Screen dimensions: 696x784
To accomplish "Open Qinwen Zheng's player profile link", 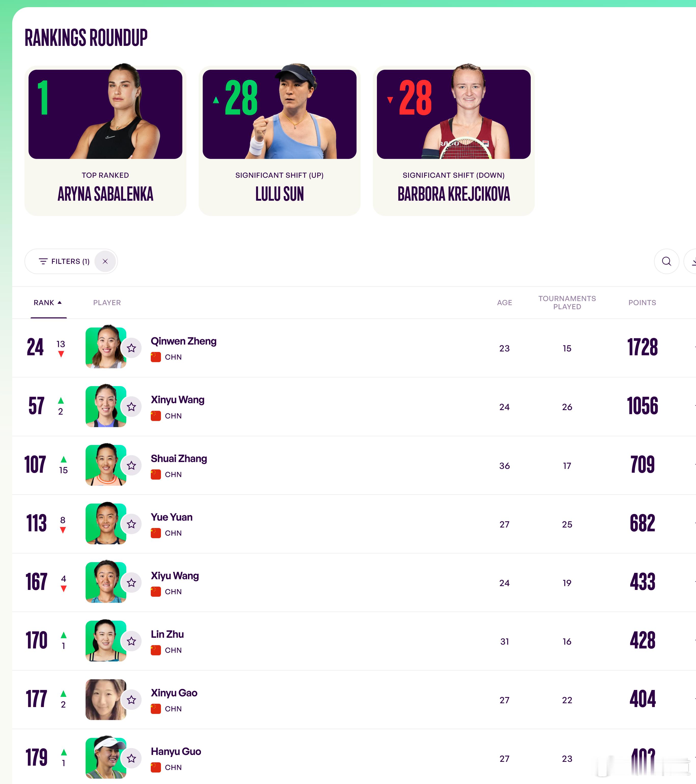I will coord(183,341).
